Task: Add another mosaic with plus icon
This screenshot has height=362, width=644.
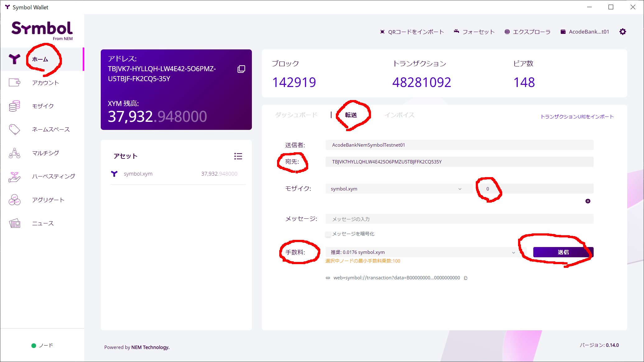Action: click(588, 201)
